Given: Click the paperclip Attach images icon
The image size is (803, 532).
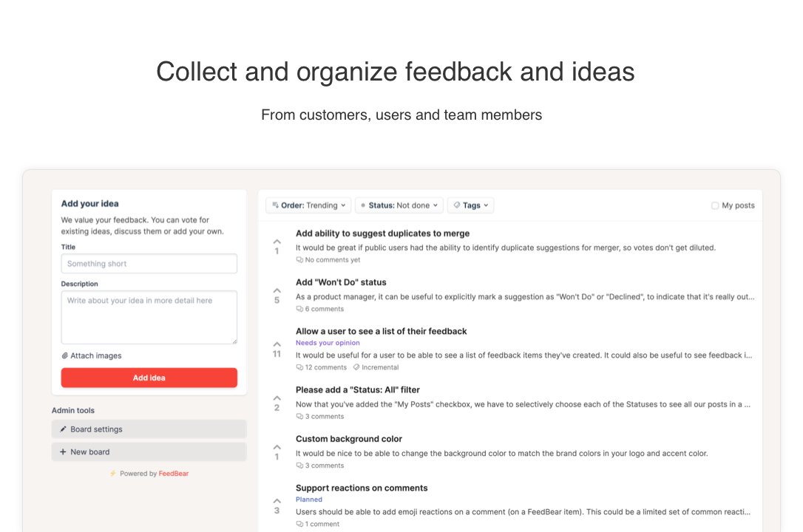Looking at the screenshot, I should click(x=65, y=356).
